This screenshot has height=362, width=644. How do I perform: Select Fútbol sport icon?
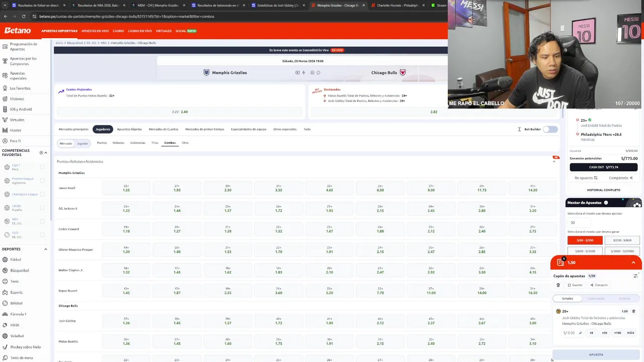coord(5,259)
